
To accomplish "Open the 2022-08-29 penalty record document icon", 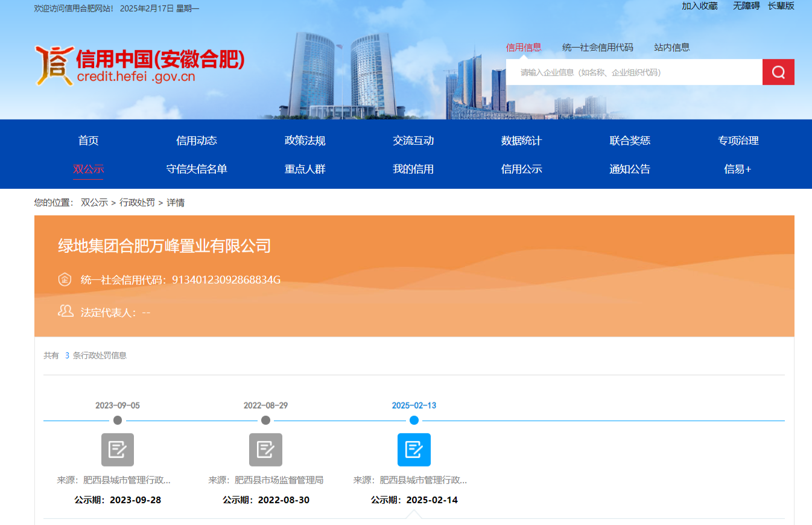I will tap(265, 450).
